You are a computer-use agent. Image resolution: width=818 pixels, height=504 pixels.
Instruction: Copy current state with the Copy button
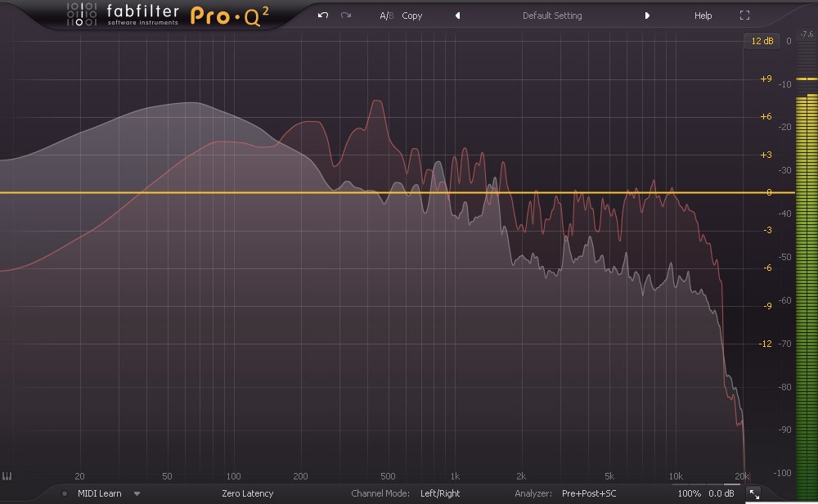(x=411, y=16)
